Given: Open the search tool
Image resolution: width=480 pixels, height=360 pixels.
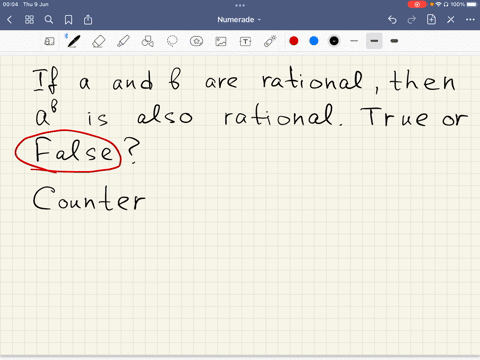Looking at the screenshot, I should (49, 20).
